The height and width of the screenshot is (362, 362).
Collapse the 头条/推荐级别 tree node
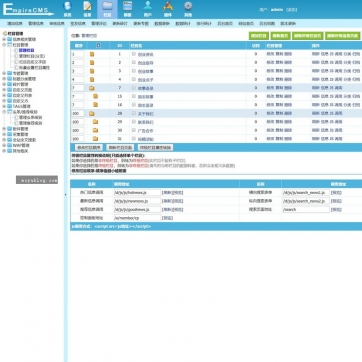[x=4, y=112]
